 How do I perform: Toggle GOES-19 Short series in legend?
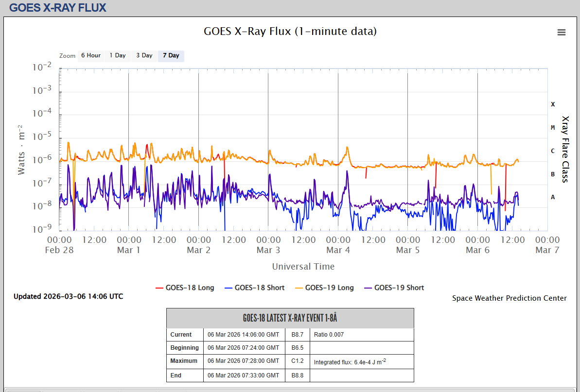click(x=394, y=288)
